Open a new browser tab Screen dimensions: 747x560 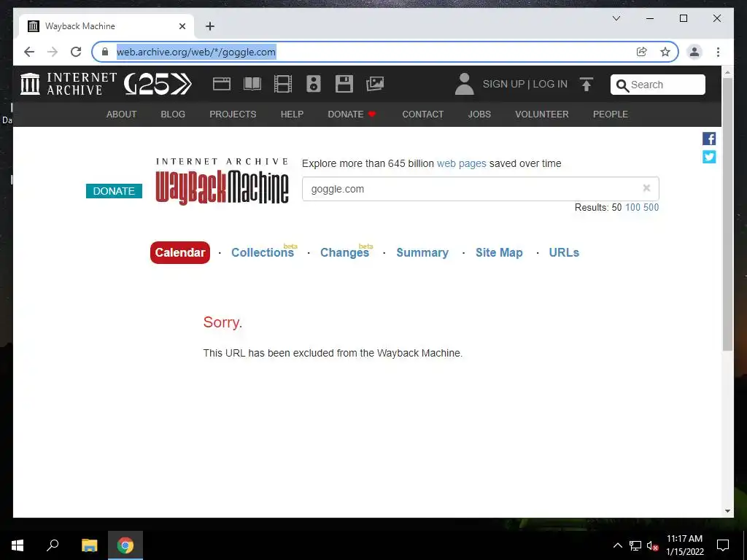tap(210, 26)
